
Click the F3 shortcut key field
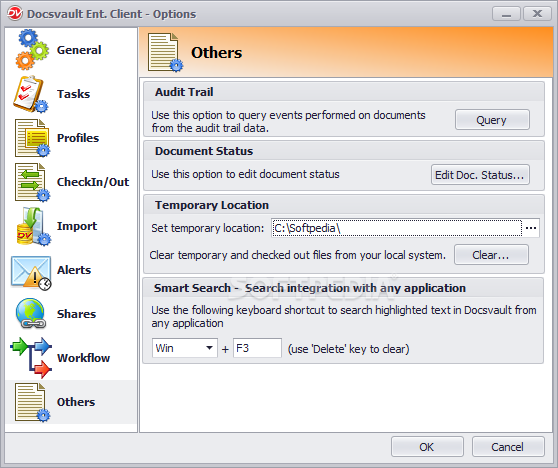coord(257,348)
